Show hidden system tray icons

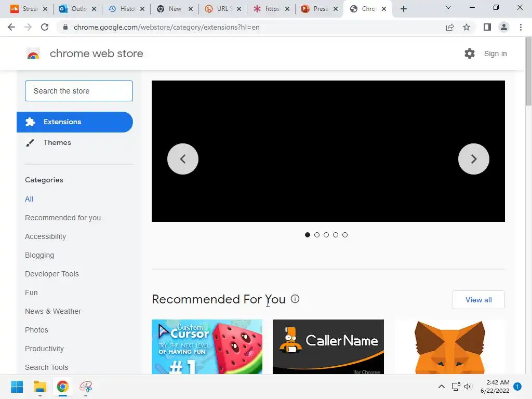(442, 387)
